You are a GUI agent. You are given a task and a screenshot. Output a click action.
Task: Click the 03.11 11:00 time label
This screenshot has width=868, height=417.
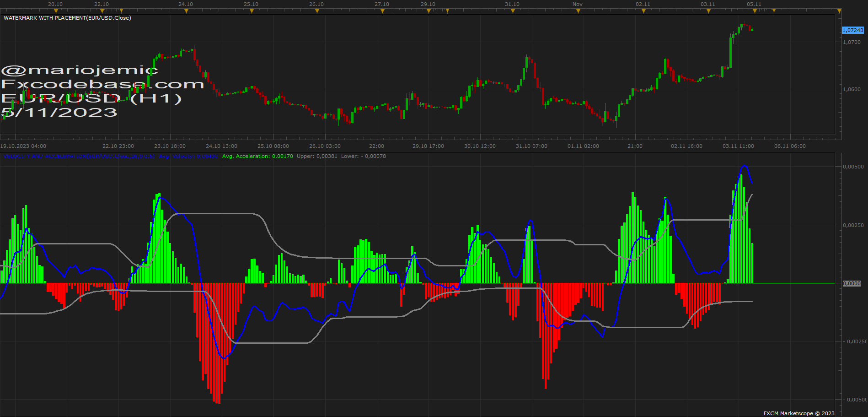pos(738,146)
